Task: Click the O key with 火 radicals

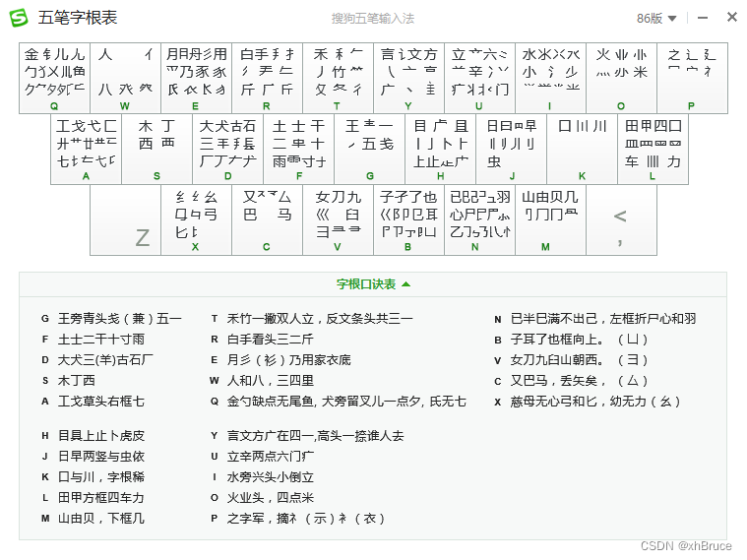Action: tap(622, 78)
